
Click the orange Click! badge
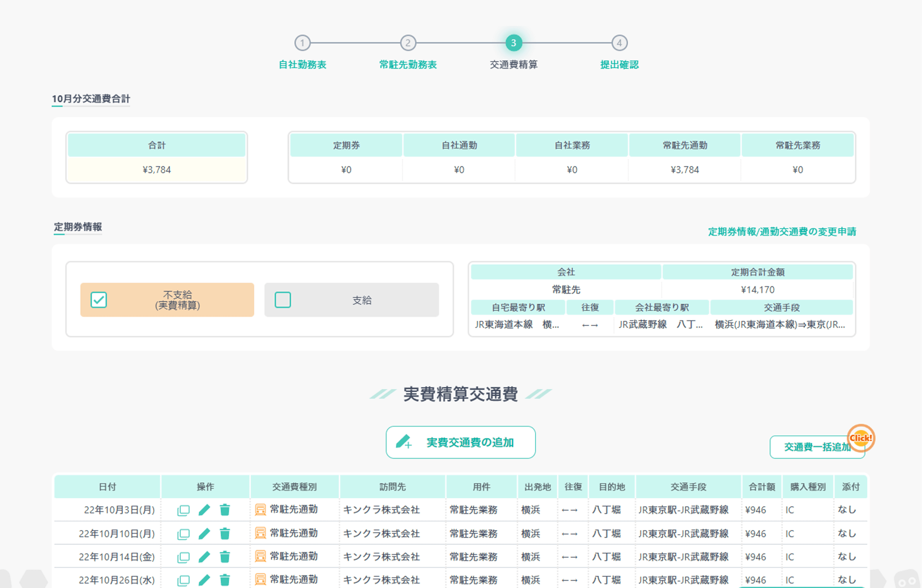pyautogui.click(x=861, y=438)
